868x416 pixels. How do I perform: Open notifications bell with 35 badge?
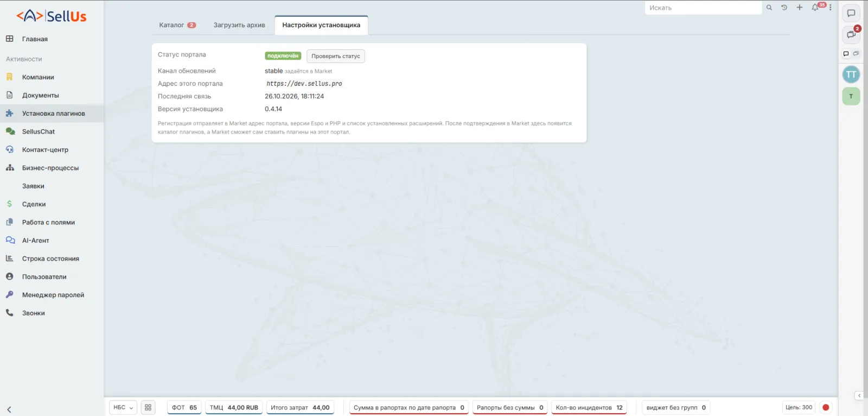[815, 8]
